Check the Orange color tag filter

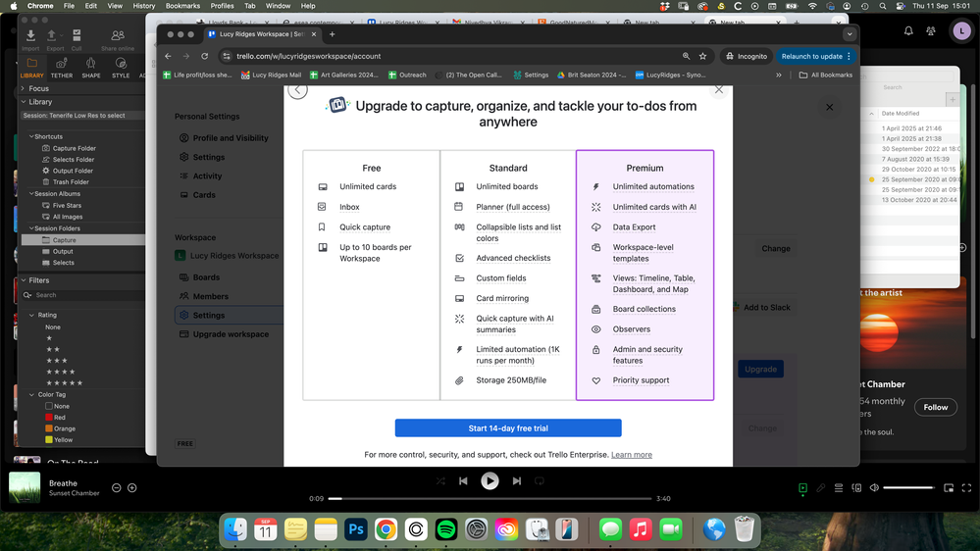coord(49,428)
